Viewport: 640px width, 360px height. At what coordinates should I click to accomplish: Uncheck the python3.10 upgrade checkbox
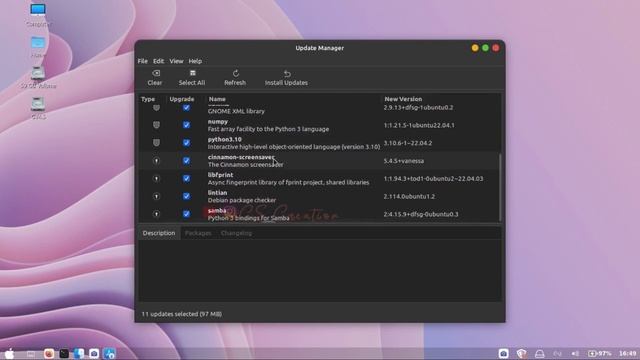tap(186, 143)
